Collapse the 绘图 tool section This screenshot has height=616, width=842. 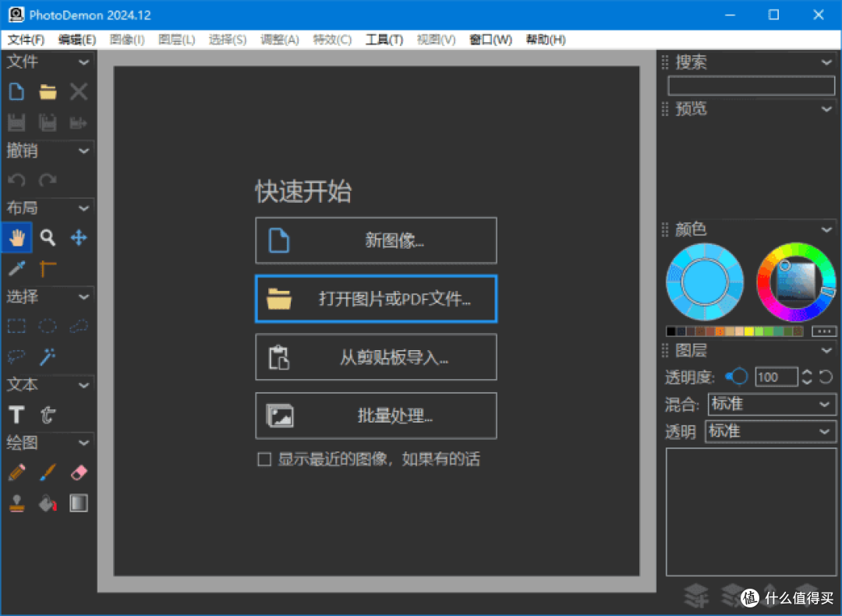(83, 443)
